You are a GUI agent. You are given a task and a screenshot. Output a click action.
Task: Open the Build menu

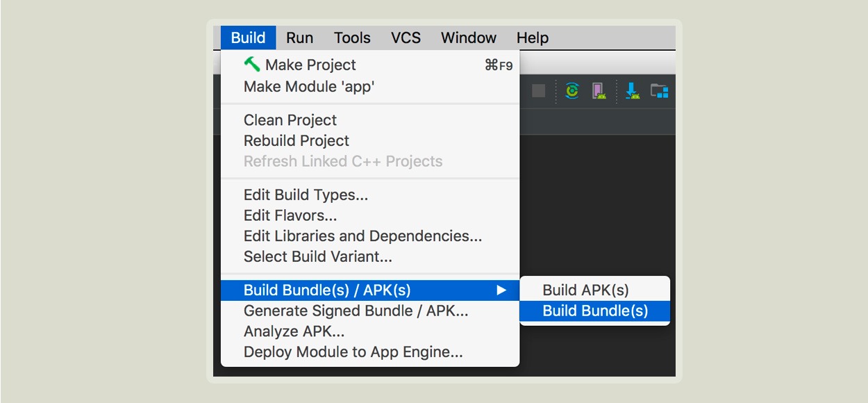click(249, 38)
